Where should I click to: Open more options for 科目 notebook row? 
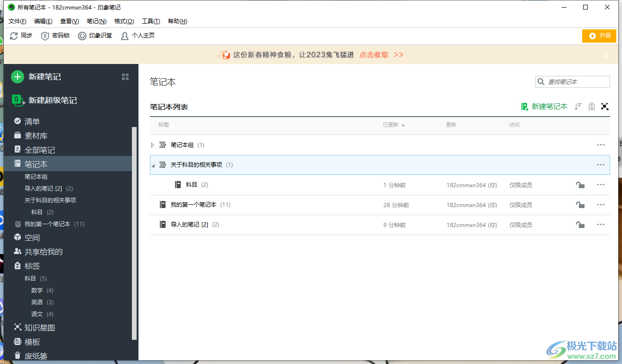(x=601, y=185)
